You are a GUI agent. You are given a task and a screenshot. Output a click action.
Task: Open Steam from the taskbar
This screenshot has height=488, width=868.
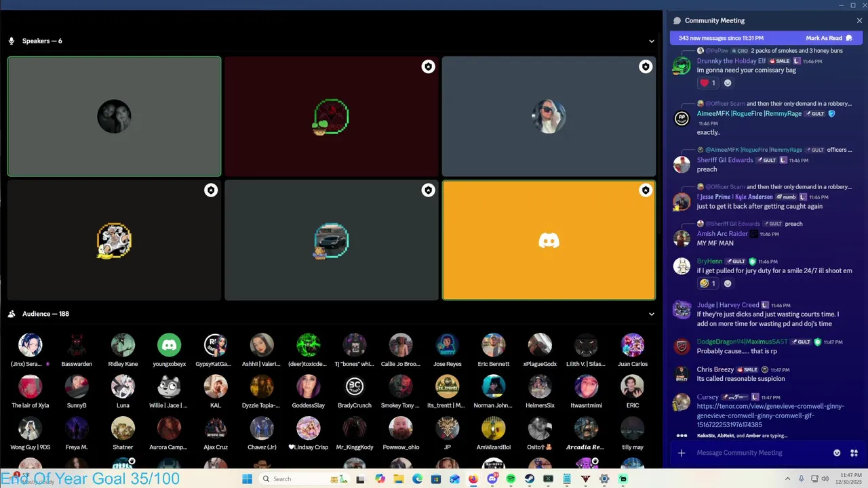tap(530, 479)
